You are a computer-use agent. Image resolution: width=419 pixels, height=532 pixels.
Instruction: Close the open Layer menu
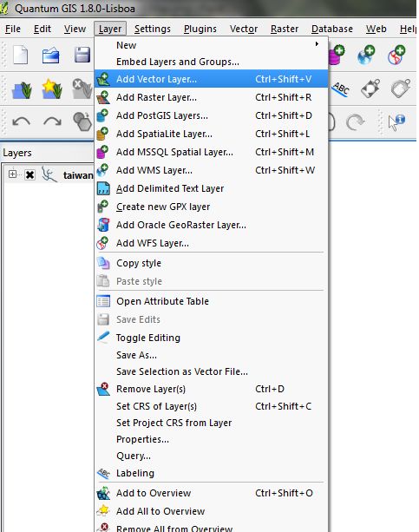[110, 29]
